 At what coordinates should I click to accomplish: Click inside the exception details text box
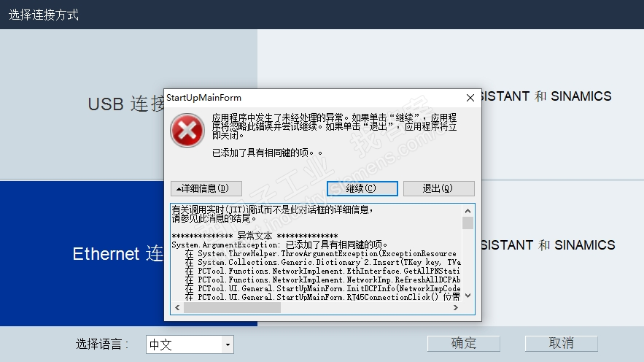point(317,253)
